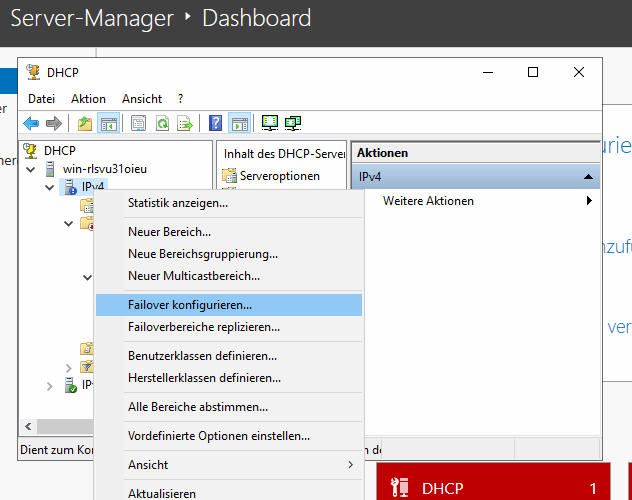
Task: Click the back arrow in DHCP toolbar
Action: [x=32, y=124]
